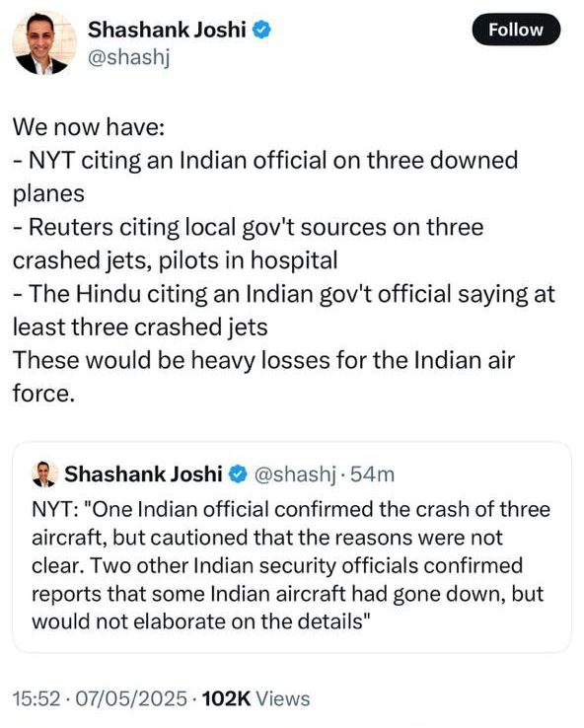The image size is (584, 728).
Task: Click Shashank Joshi's display name in header
Action: click(x=167, y=30)
